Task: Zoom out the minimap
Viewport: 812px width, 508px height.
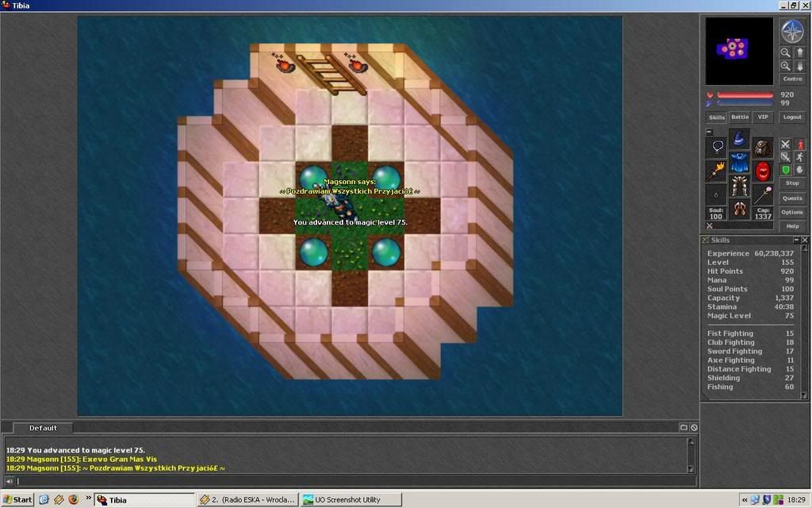Action: coord(786,52)
